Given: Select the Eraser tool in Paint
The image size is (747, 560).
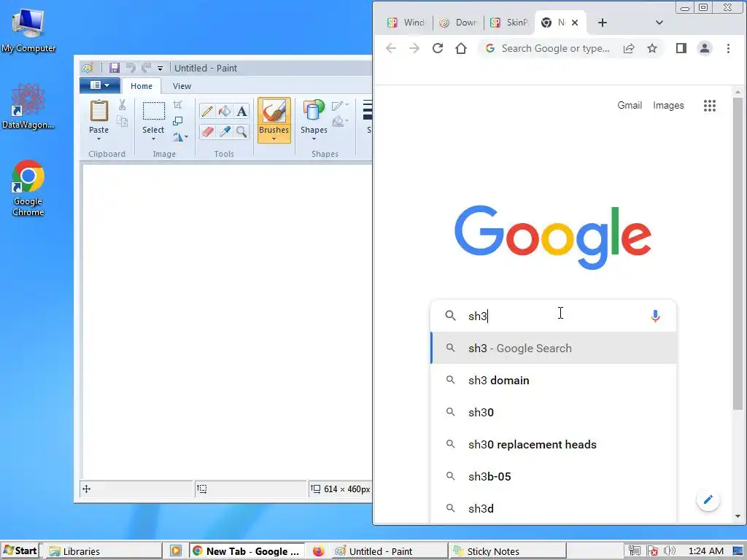Looking at the screenshot, I should click(x=206, y=131).
